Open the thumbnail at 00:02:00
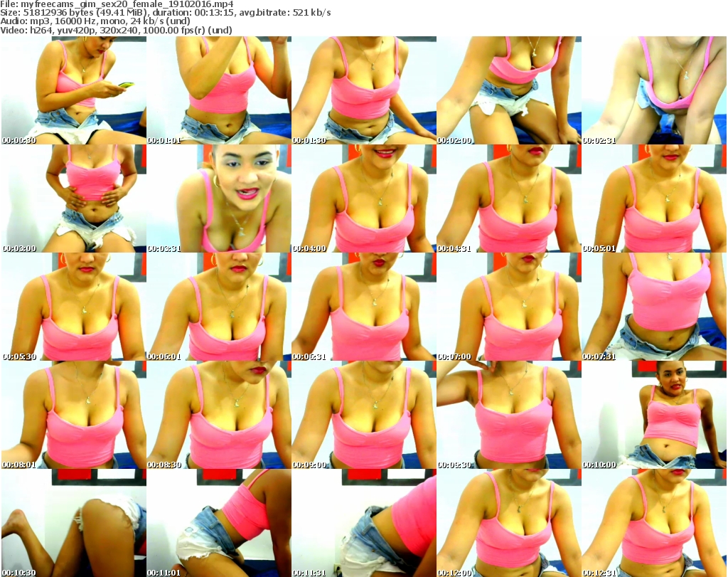Image resolution: width=728 pixels, height=577 pixels. click(508, 90)
